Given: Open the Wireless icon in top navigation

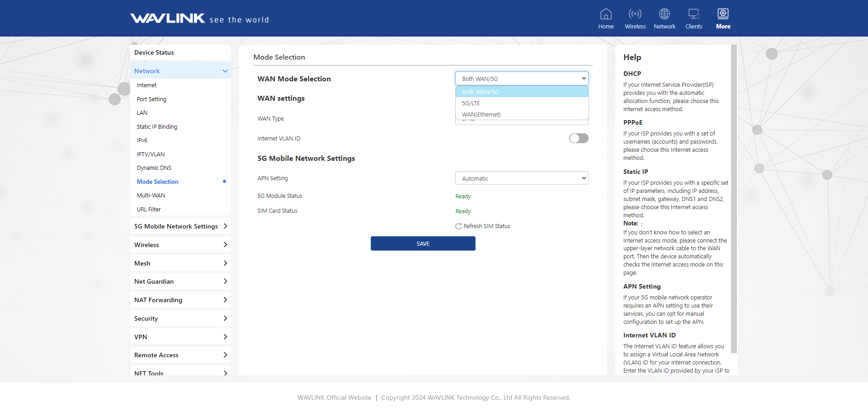Looking at the screenshot, I should [x=635, y=14].
